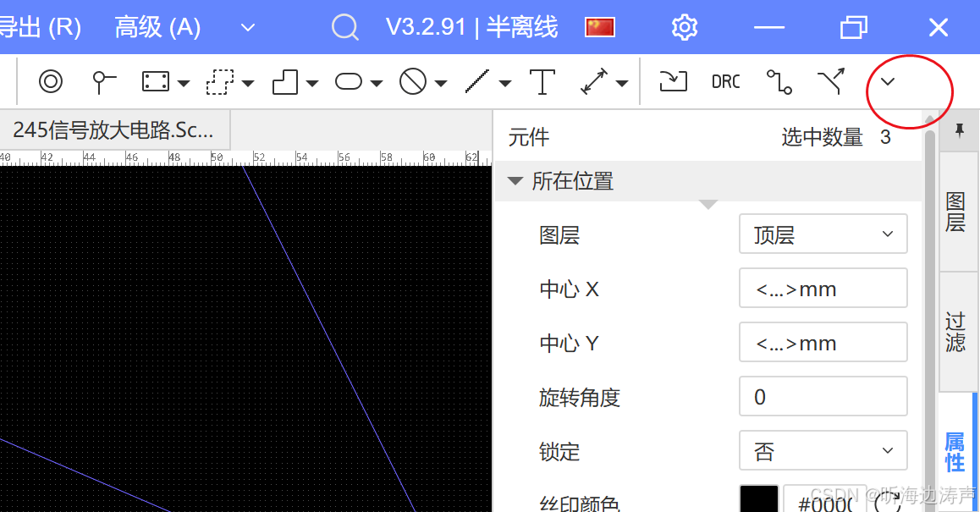Open settings gear icon
This screenshot has width=980, height=512.
(685, 28)
